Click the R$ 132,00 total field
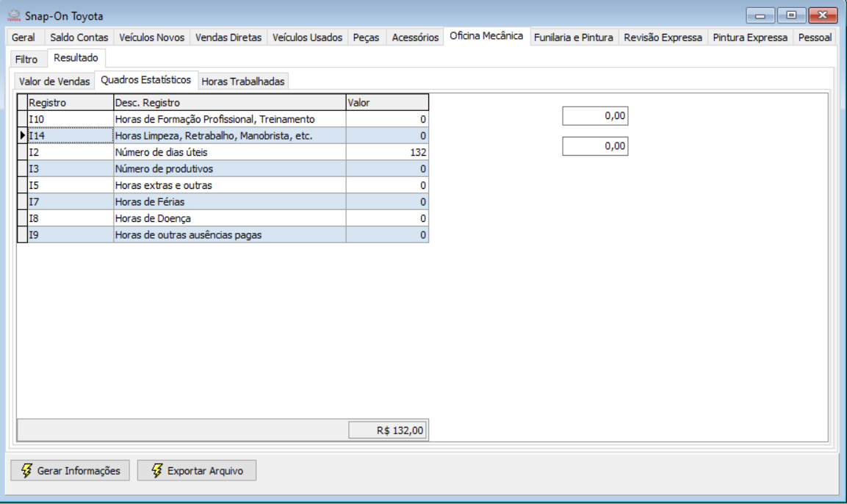The height and width of the screenshot is (504, 847). click(x=387, y=431)
